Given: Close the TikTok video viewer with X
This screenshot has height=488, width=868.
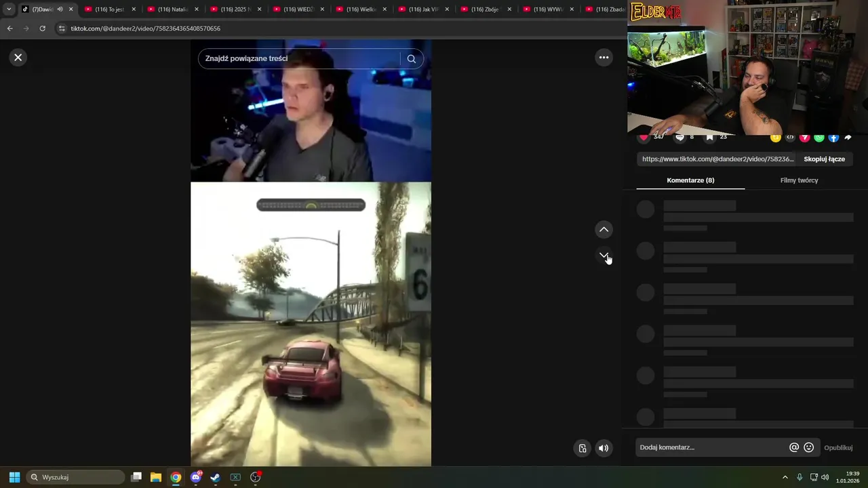Looking at the screenshot, I should (18, 58).
